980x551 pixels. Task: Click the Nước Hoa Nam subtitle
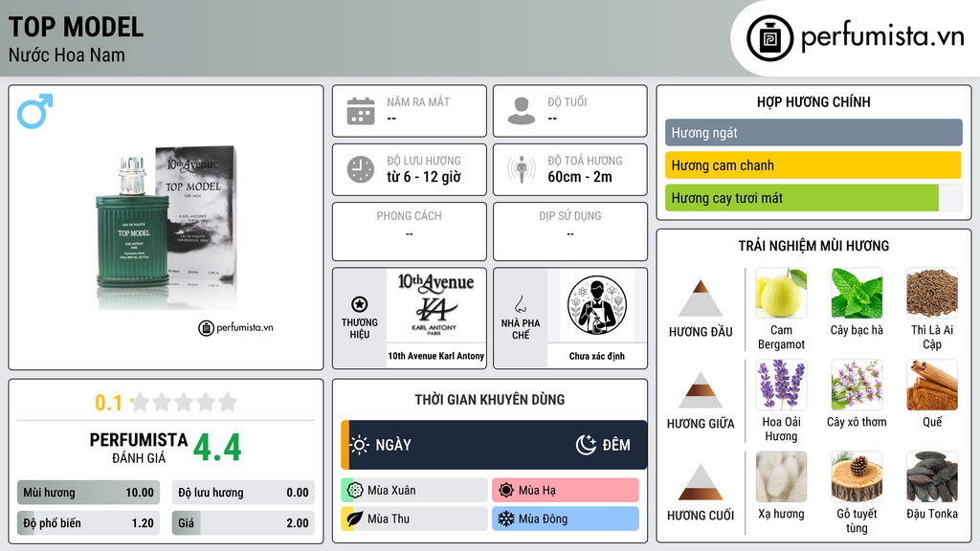click(x=66, y=55)
